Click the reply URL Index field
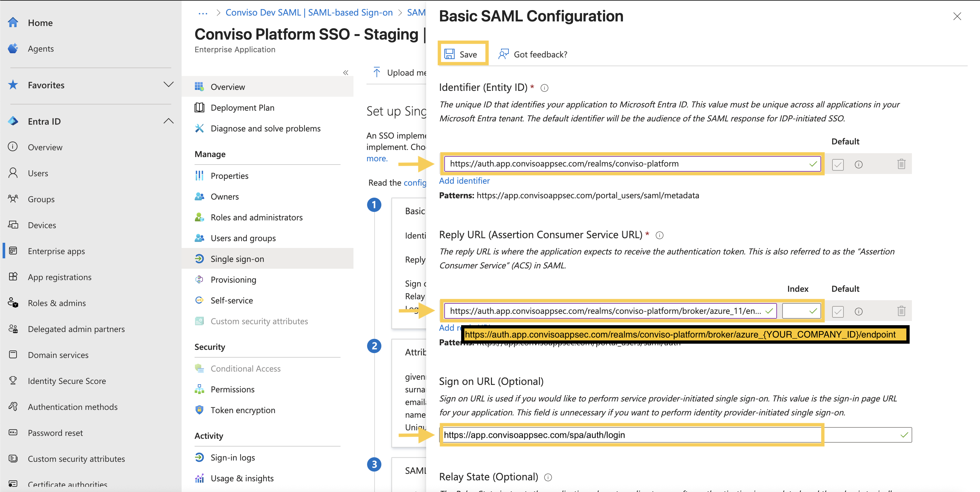980x492 pixels. point(801,311)
